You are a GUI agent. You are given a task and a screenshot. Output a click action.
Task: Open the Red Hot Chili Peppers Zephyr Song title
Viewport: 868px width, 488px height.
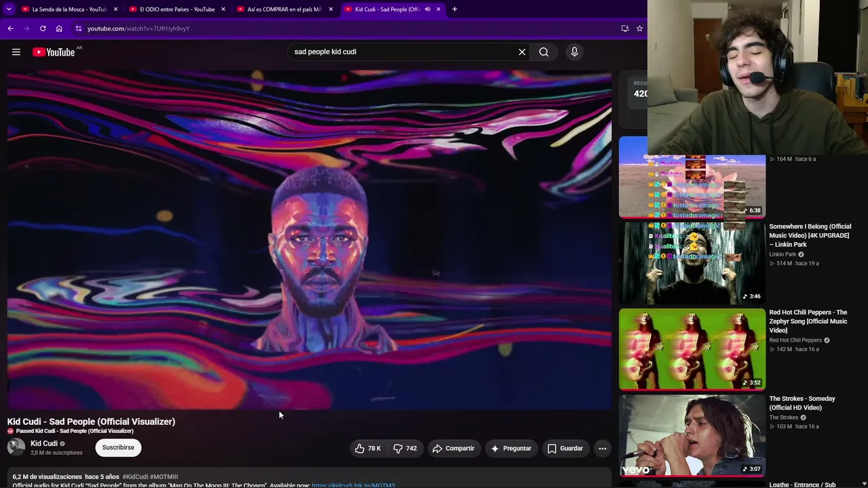(x=808, y=321)
